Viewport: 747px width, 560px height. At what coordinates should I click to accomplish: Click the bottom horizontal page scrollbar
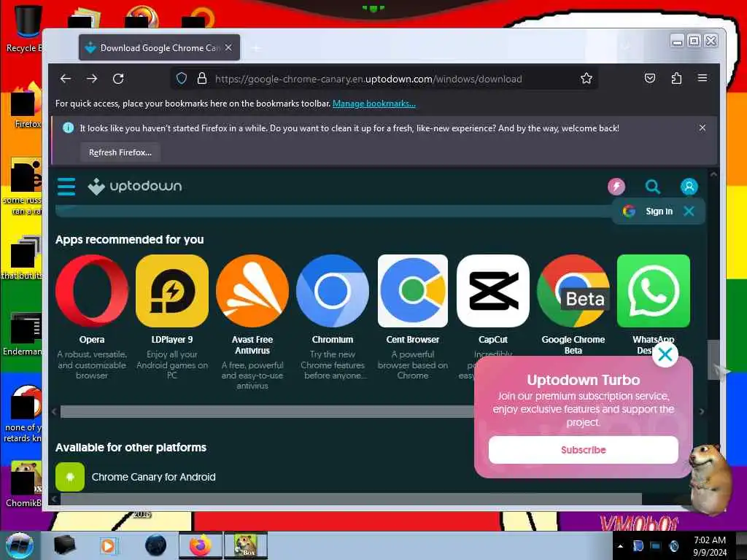351,499
